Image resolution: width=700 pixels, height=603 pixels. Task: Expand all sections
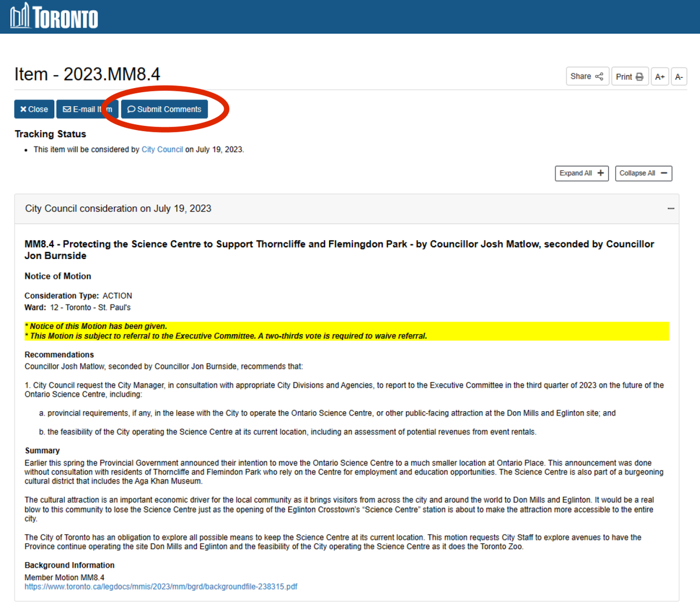582,173
